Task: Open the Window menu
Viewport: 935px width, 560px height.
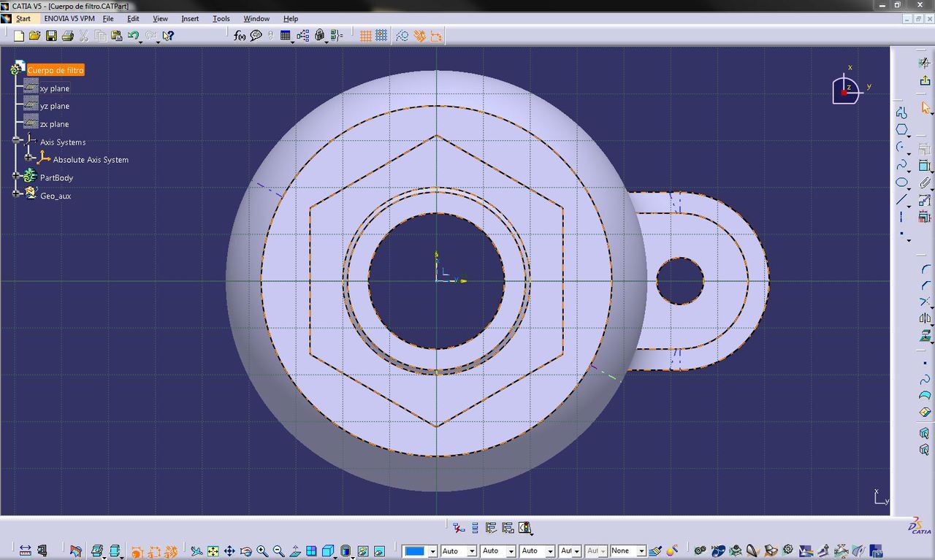Action: click(x=256, y=18)
